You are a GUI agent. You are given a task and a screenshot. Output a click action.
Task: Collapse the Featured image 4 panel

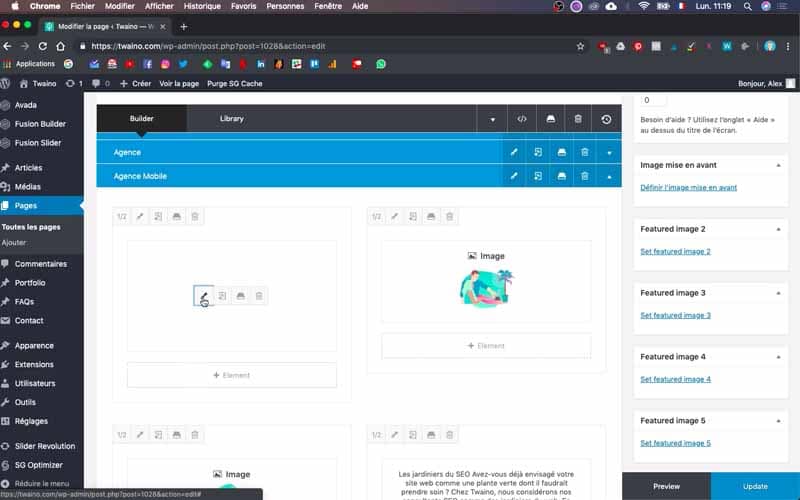778,357
